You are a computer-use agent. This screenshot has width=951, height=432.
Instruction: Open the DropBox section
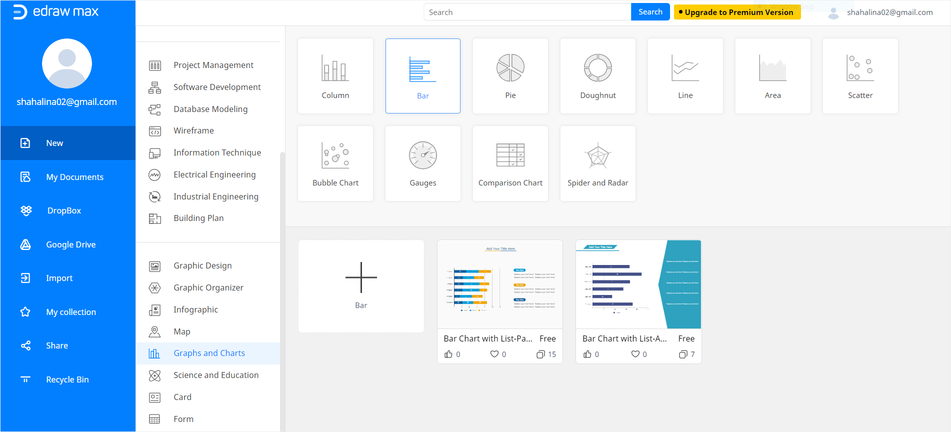[68, 211]
